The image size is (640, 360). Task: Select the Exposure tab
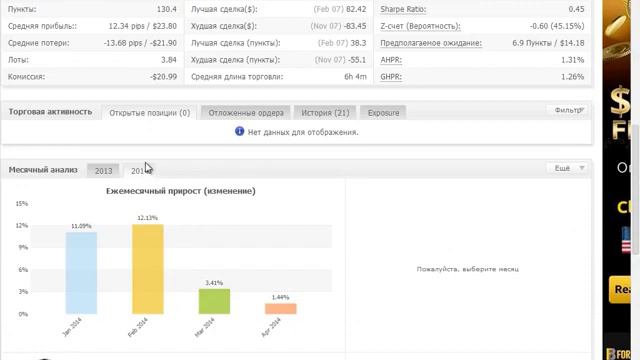(x=383, y=113)
